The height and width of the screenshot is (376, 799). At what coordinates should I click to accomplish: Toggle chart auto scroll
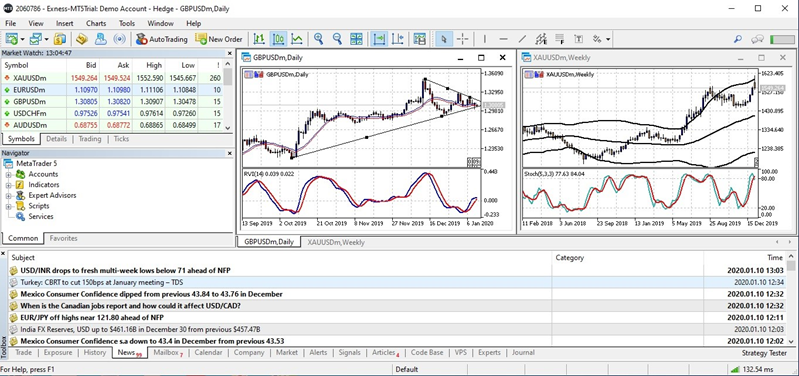point(379,39)
